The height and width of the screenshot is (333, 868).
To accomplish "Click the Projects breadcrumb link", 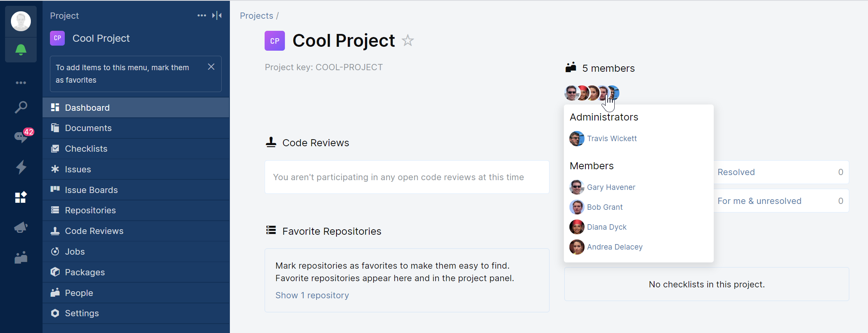I will 256,16.
